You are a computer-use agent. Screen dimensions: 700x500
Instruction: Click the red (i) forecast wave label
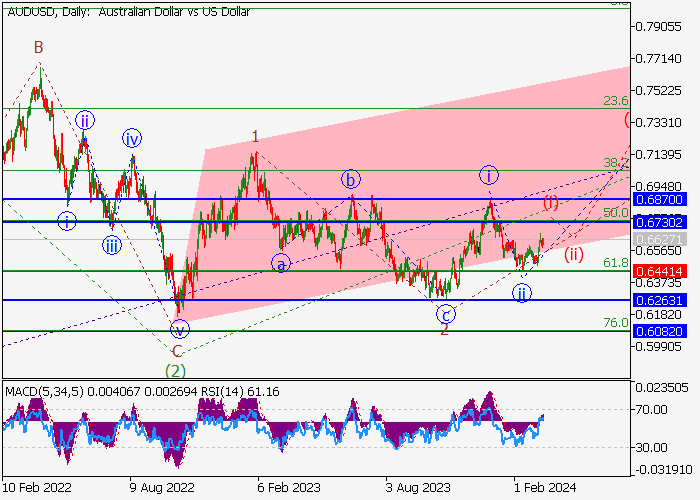[551, 203]
